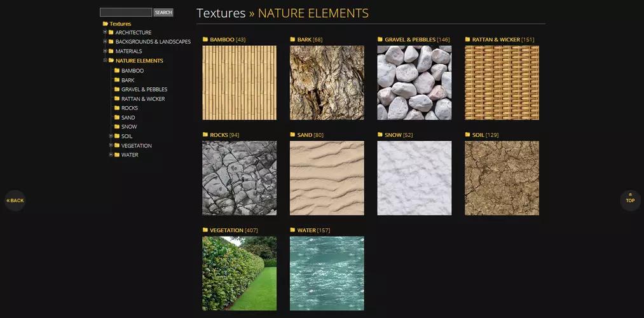Open WATER label in the sidebar tree

coord(130,155)
